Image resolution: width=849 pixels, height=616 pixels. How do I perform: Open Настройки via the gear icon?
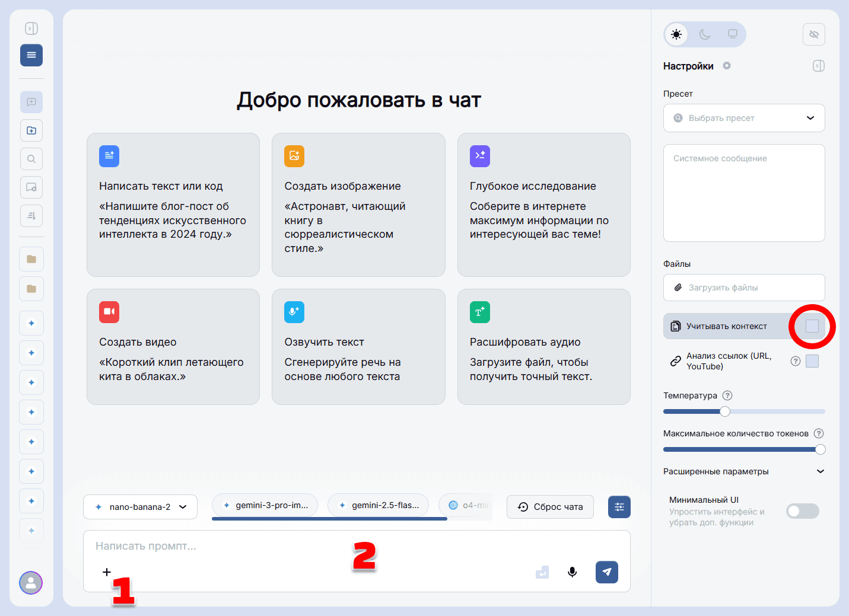tap(726, 66)
